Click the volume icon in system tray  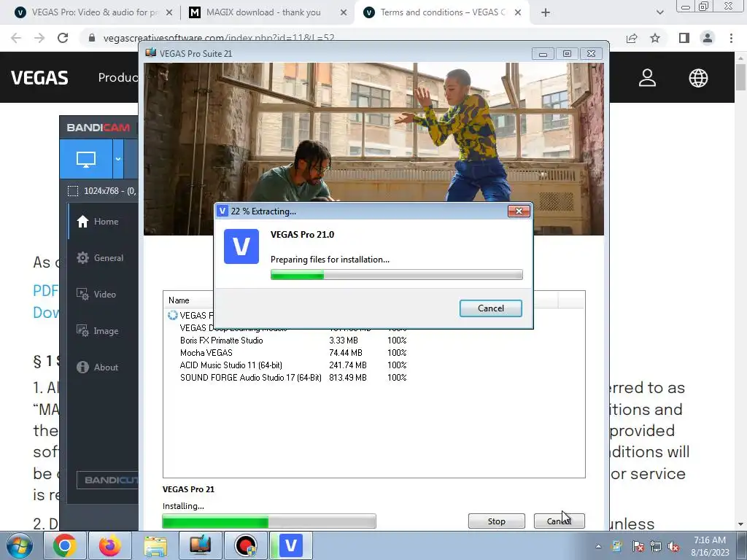click(673, 546)
